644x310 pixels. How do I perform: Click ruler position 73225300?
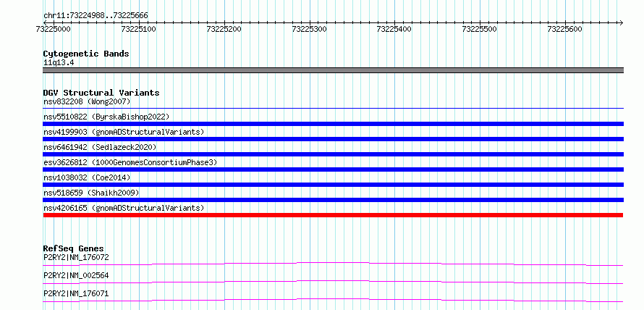pyautogui.click(x=309, y=30)
